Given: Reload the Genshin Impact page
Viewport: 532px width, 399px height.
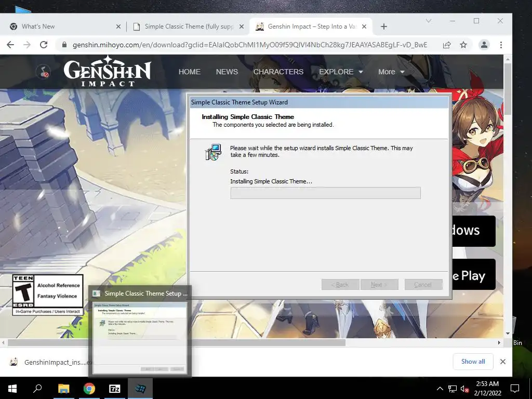Looking at the screenshot, I should coord(44,45).
